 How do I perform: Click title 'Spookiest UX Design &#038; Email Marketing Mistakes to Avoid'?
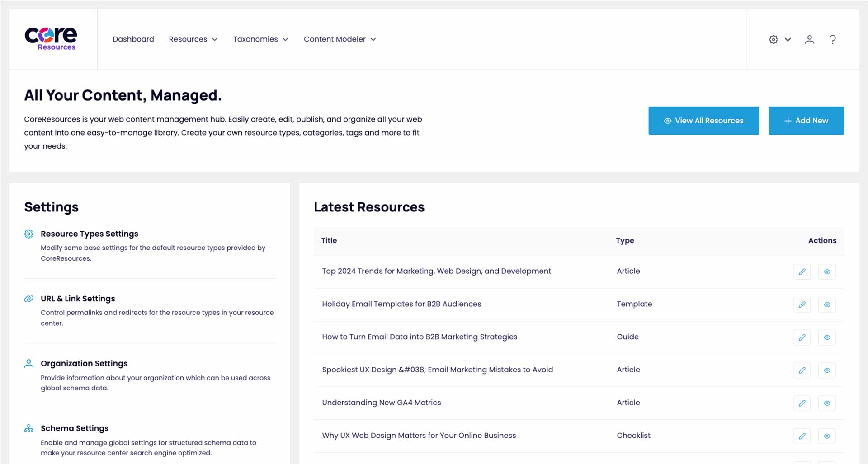coord(437,370)
